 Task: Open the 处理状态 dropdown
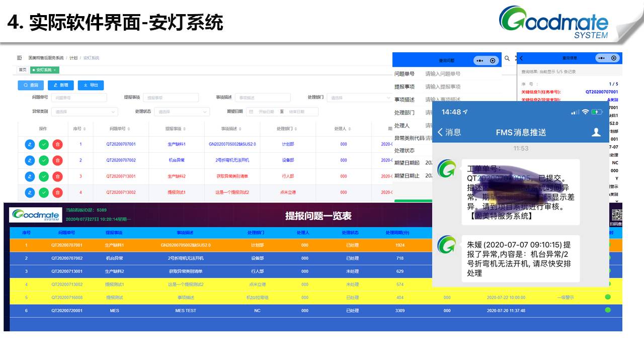(182, 112)
